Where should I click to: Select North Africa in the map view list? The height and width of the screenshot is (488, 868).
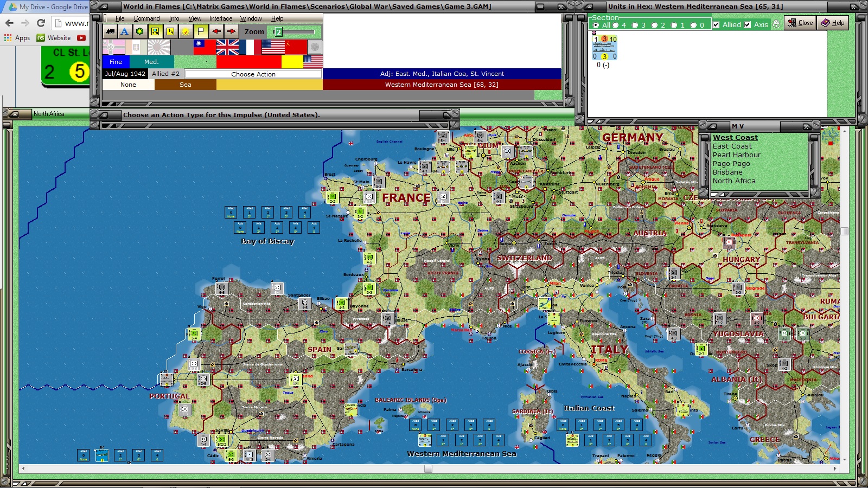point(734,181)
